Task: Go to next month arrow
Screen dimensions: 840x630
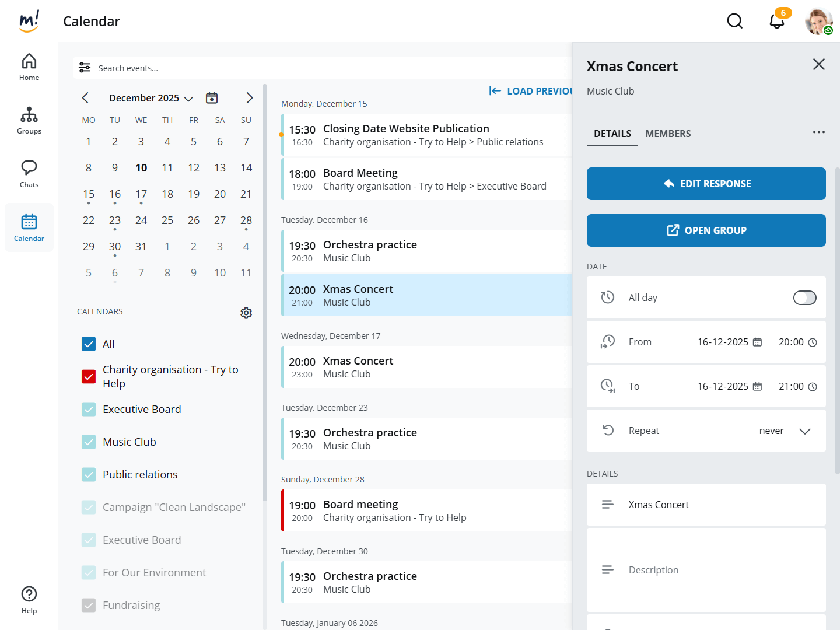Action: 249,98
